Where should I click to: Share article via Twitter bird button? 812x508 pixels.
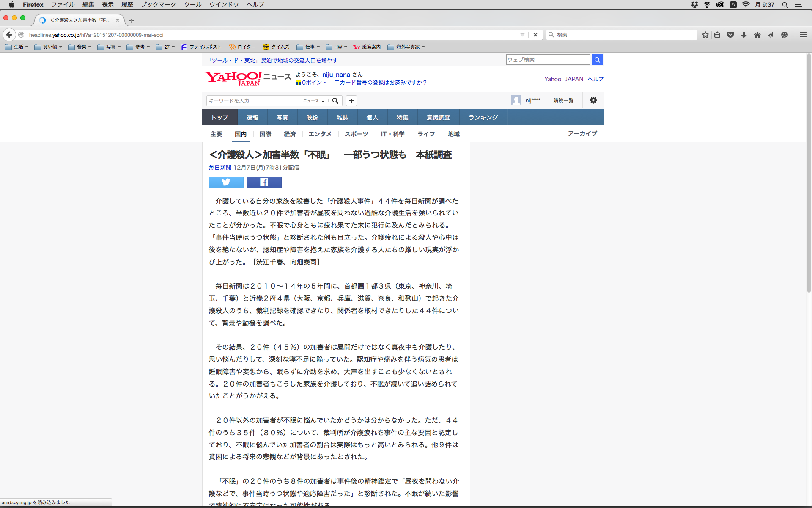coord(226,182)
